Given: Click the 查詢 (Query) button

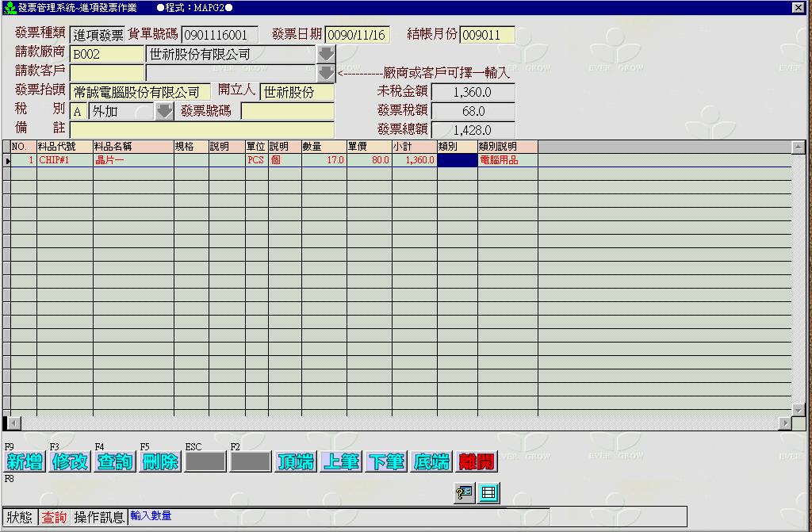Looking at the screenshot, I should point(115,461).
